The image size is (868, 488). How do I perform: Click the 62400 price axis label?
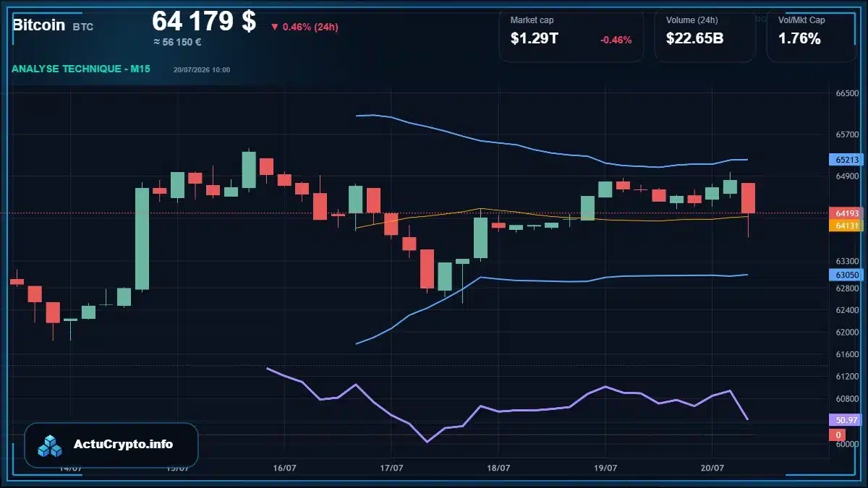847,311
